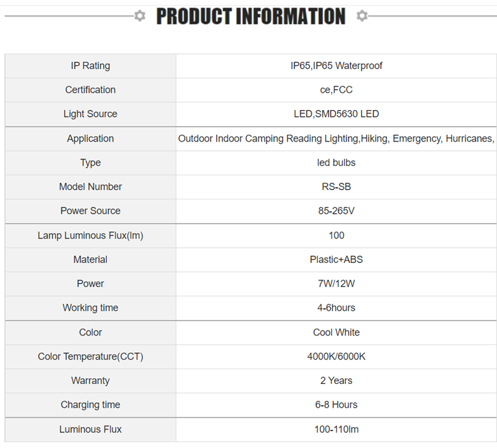Click the PRODUCT INFORMATION heading
Viewport: 497px width, 448px height.
coord(250,17)
